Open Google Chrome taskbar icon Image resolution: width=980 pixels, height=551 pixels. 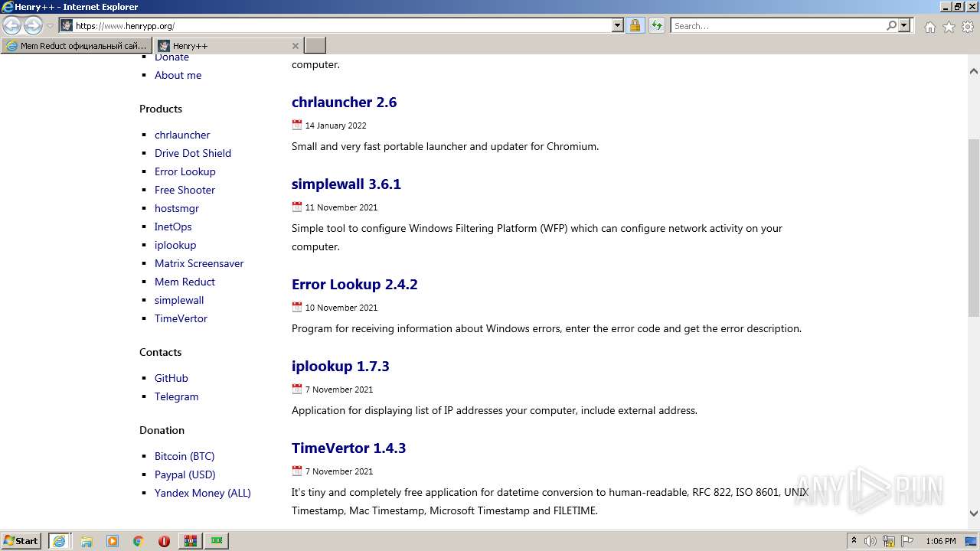139,541
